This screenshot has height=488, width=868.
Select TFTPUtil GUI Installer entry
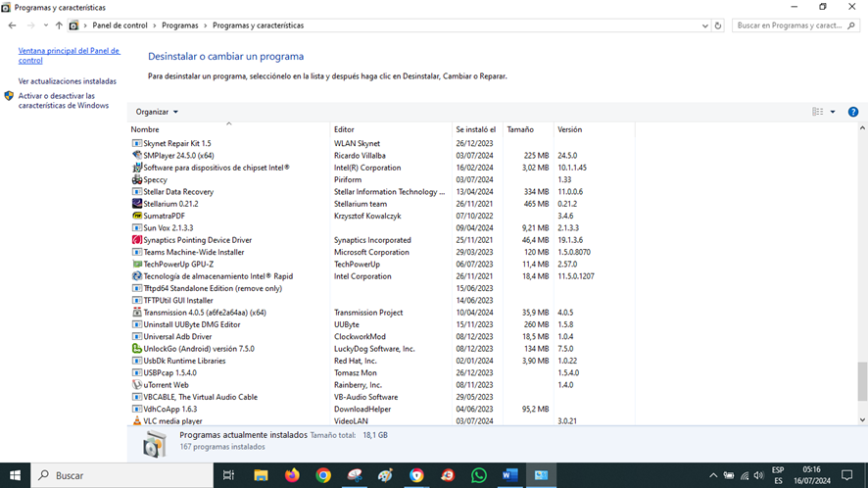(x=382, y=300)
